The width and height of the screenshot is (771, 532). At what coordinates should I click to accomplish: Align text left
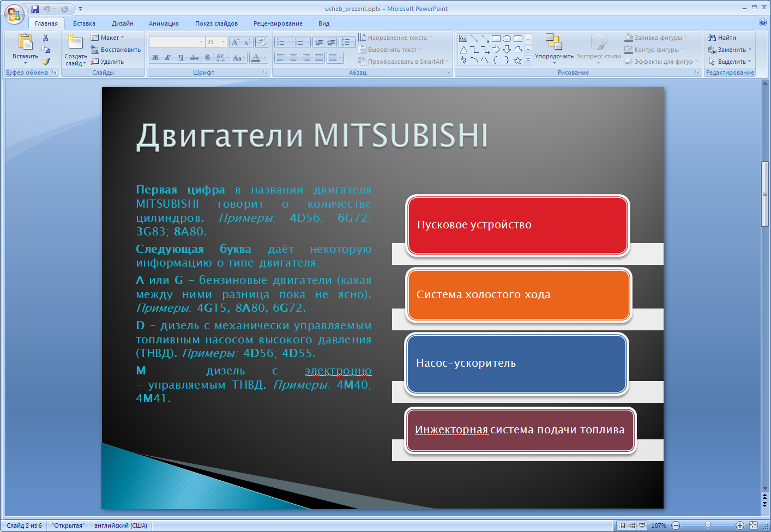click(280, 57)
